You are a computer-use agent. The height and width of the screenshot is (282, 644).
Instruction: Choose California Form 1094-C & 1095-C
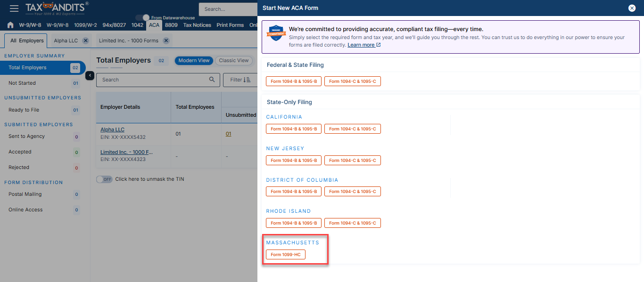[353, 129]
